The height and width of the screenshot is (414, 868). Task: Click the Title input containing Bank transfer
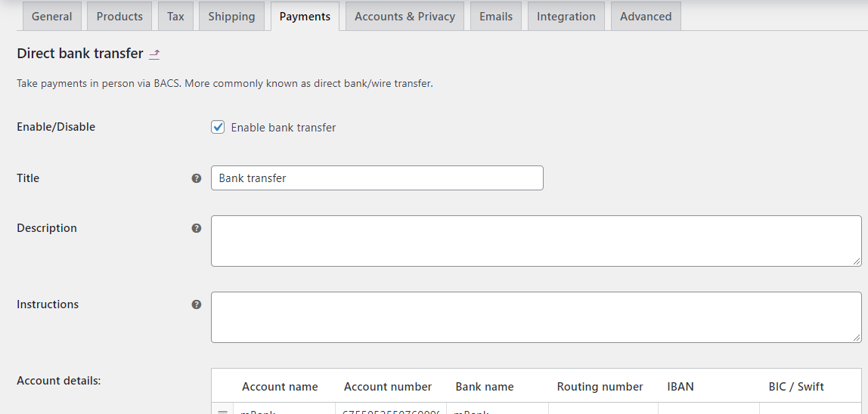click(x=377, y=178)
